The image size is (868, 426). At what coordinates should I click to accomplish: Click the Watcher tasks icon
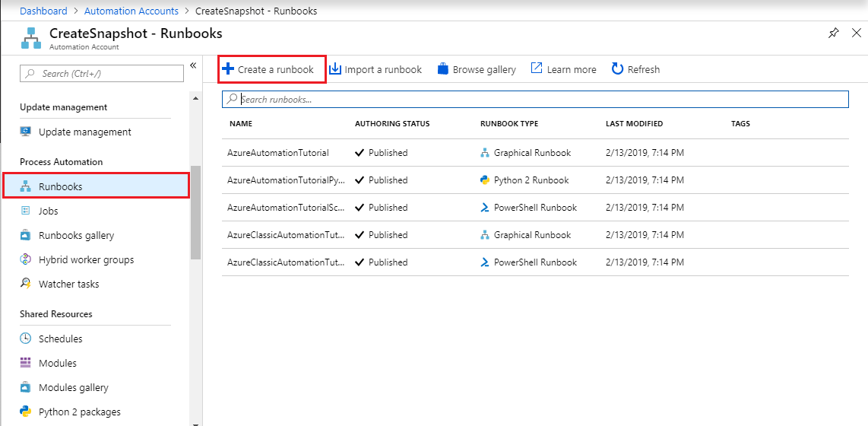tap(26, 284)
